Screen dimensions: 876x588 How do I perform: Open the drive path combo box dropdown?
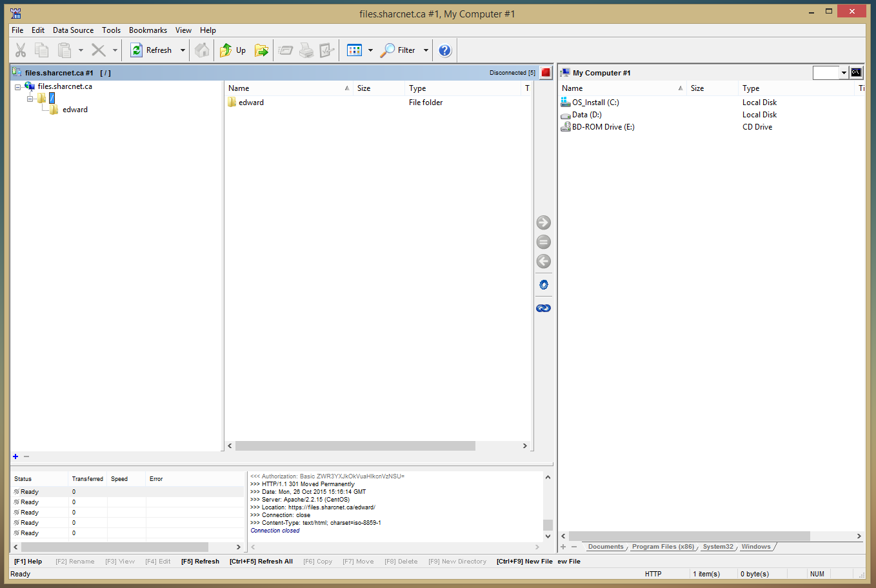[x=843, y=73]
